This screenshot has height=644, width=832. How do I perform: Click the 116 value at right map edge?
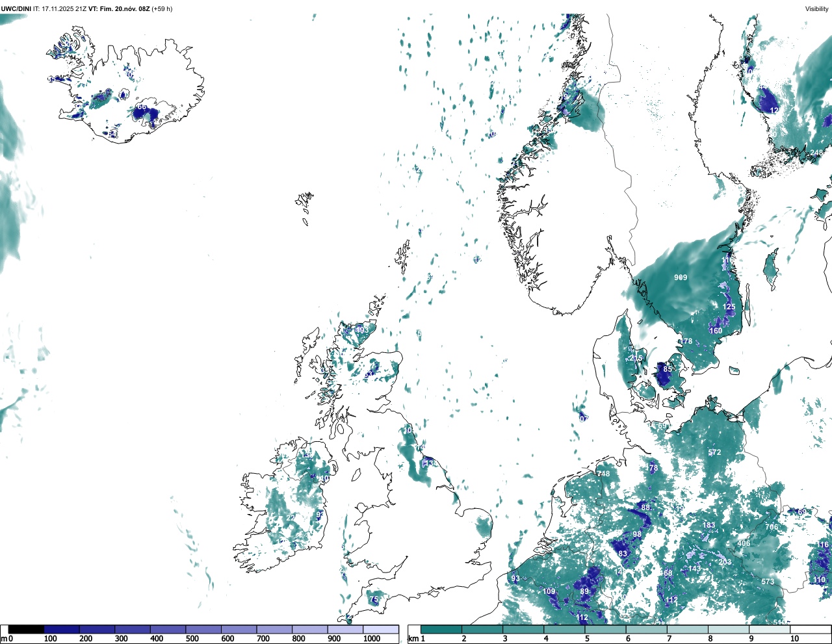click(823, 545)
